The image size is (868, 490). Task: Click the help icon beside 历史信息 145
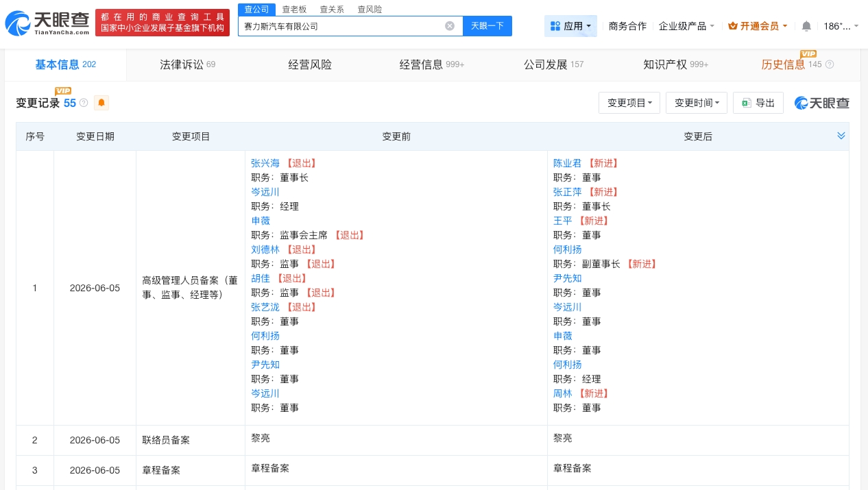pyautogui.click(x=830, y=64)
